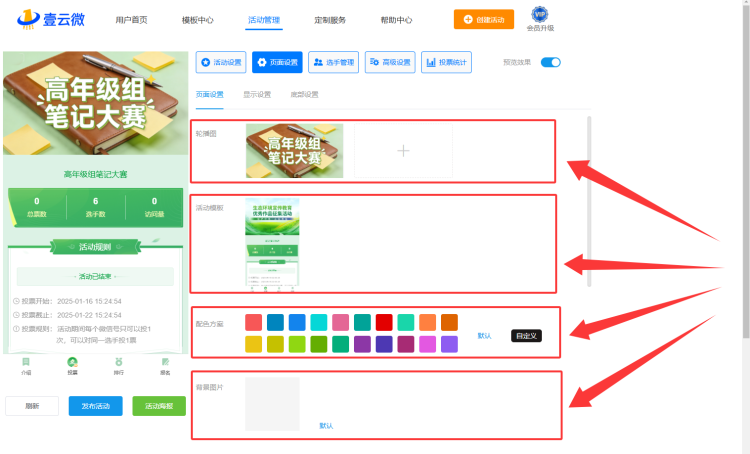Click the browser page vertical scrollbar

[746, 172]
